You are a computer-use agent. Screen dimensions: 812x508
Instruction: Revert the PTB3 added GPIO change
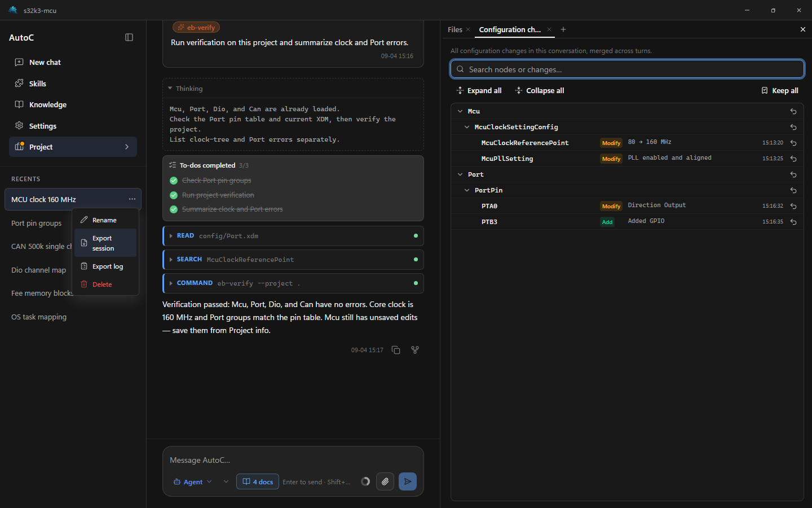(793, 222)
